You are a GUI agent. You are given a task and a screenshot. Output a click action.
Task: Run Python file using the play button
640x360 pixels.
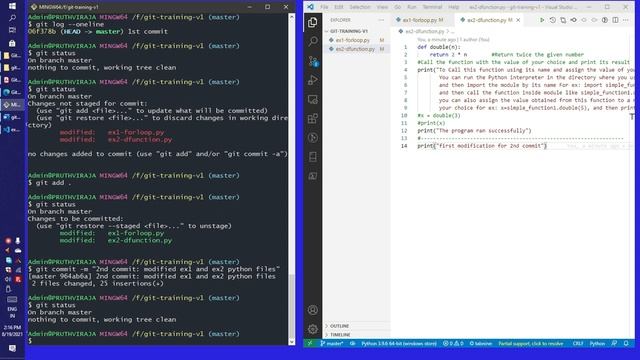tap(542, 20)
